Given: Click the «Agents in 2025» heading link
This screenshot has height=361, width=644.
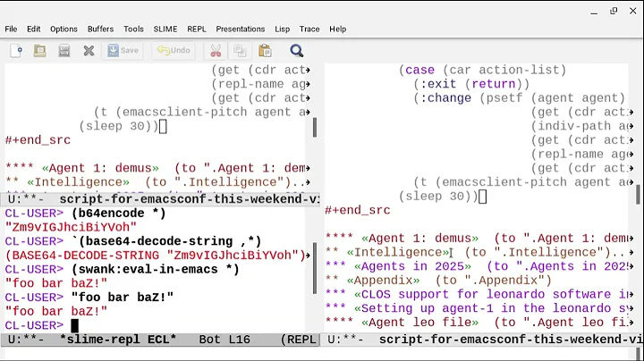Looking at the screenshot, I should 412,266.
